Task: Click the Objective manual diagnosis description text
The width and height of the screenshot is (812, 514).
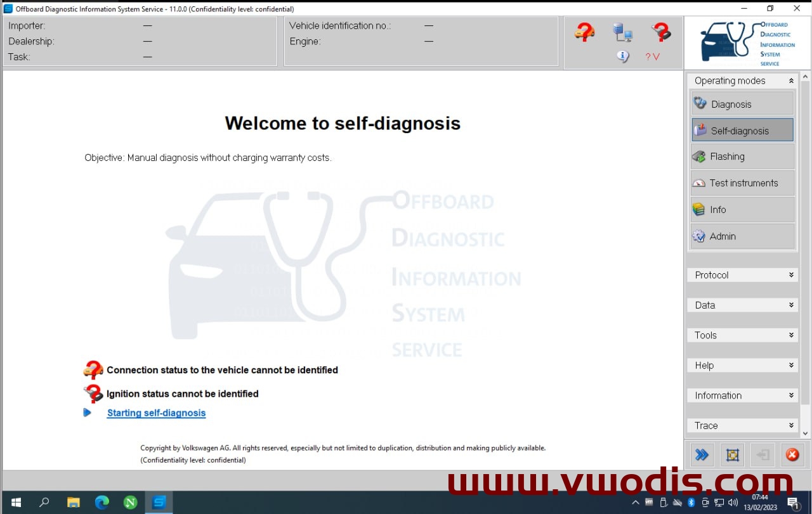Action: click(208, 158)
